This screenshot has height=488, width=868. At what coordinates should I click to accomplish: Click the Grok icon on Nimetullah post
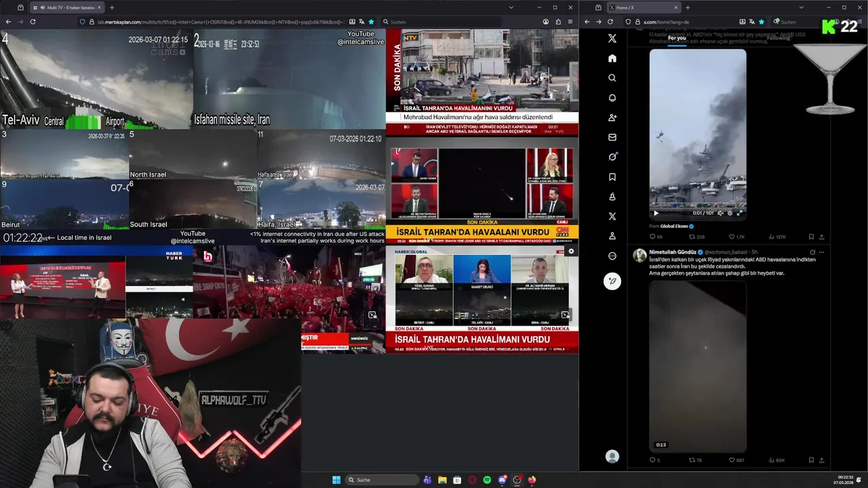[x=812, y=252]
